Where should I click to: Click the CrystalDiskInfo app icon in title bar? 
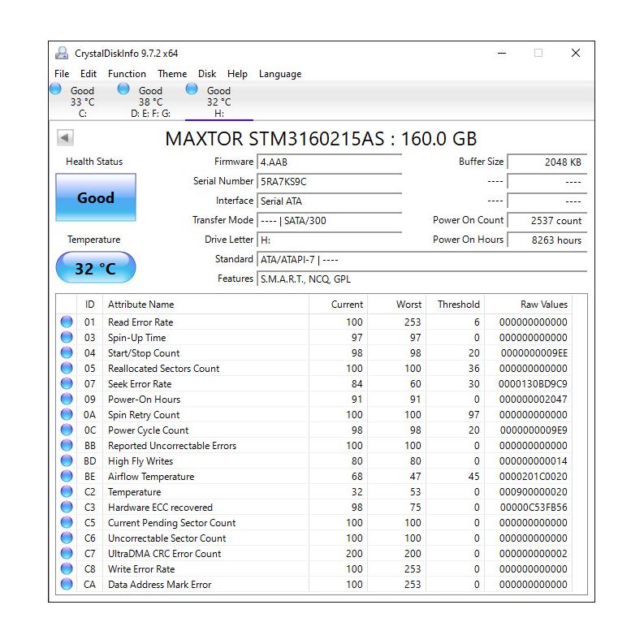(62, 54)
